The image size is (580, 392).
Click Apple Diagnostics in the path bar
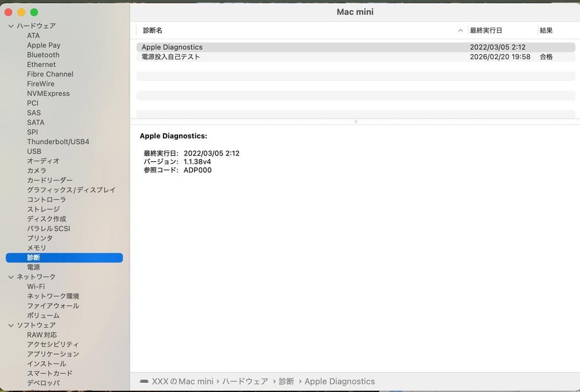click(339, 381)
